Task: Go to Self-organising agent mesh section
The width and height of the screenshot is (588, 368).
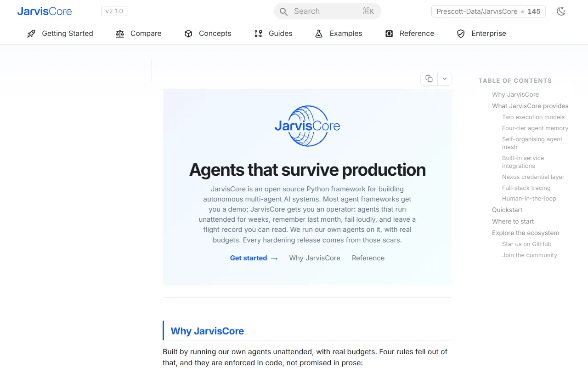Action: pos(532,143)
